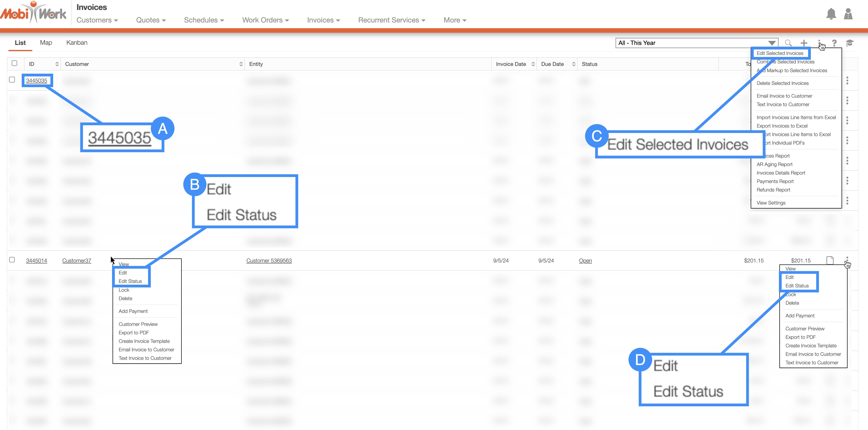Switch to the Kanban tab
868x430 pixels.
tap(76, 43)
